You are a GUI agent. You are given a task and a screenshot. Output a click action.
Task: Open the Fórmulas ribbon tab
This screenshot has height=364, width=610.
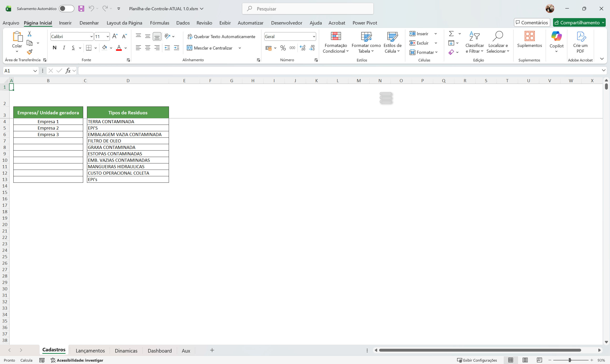[159, 23]
